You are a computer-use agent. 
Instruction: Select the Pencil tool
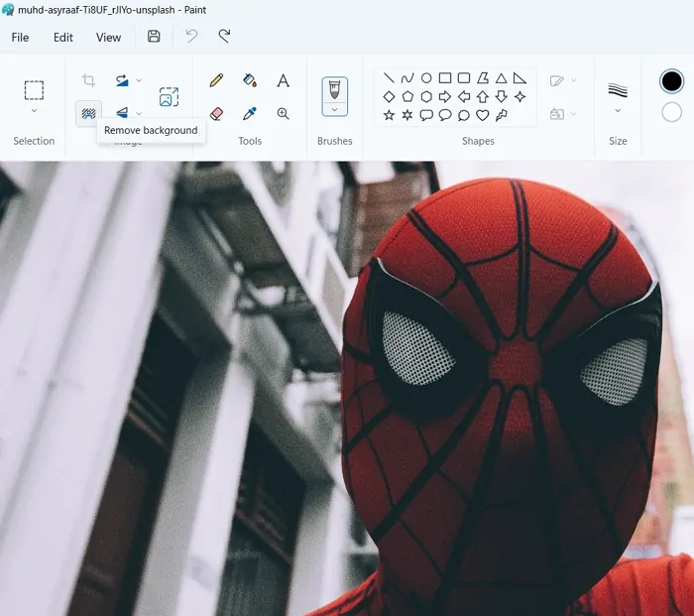pyautogui.click(x=216, y=80)
